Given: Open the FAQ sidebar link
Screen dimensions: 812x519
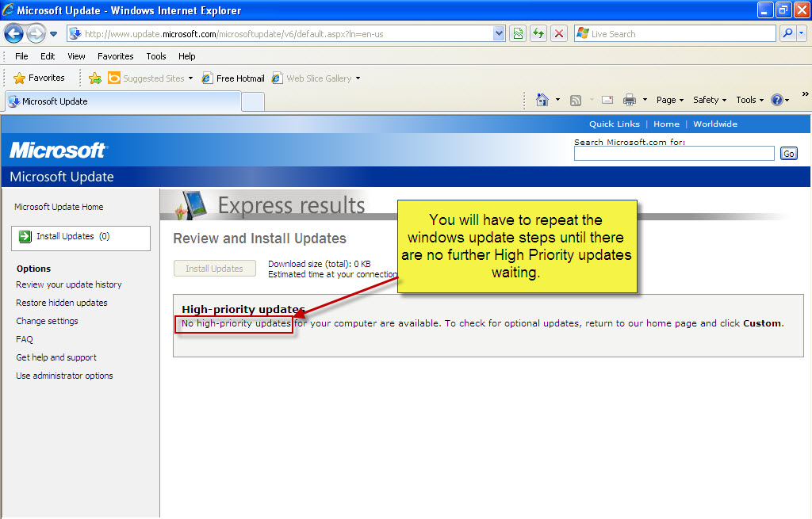Looking at the screenshot, I should 25,339.
